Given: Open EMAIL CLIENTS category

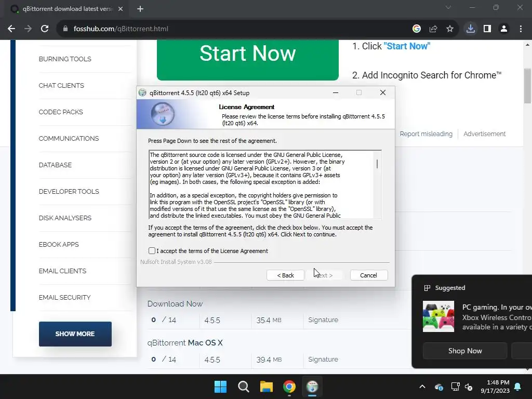Looking at the screenshot, I should click(62, 271).
